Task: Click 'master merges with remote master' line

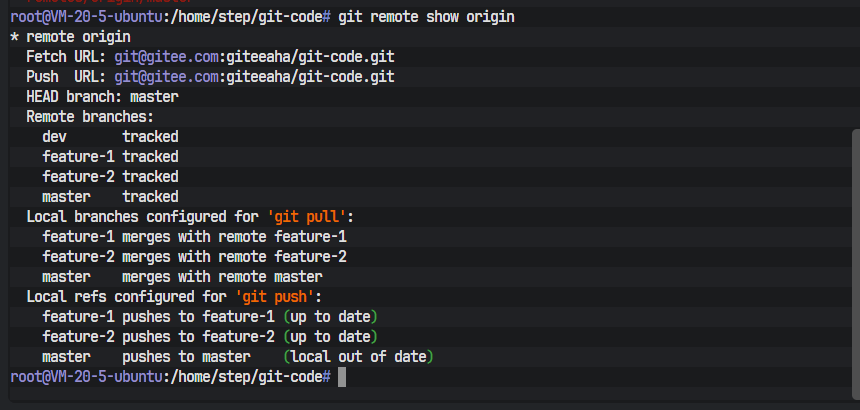Action: click(x=182, y=277)
